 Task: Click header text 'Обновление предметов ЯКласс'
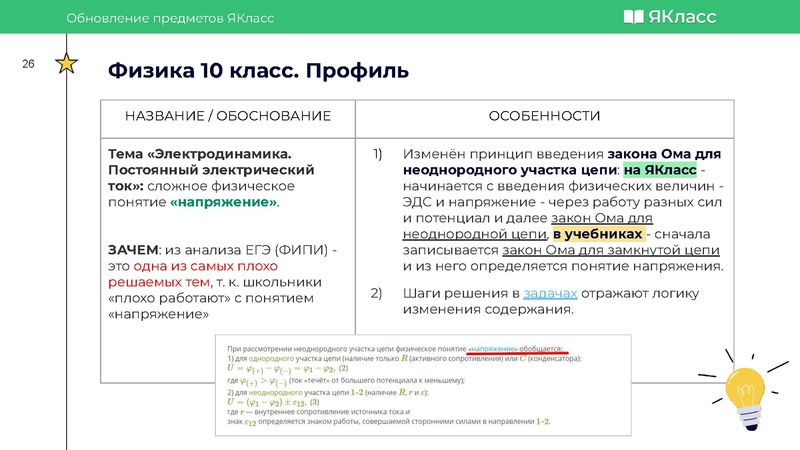170,18
